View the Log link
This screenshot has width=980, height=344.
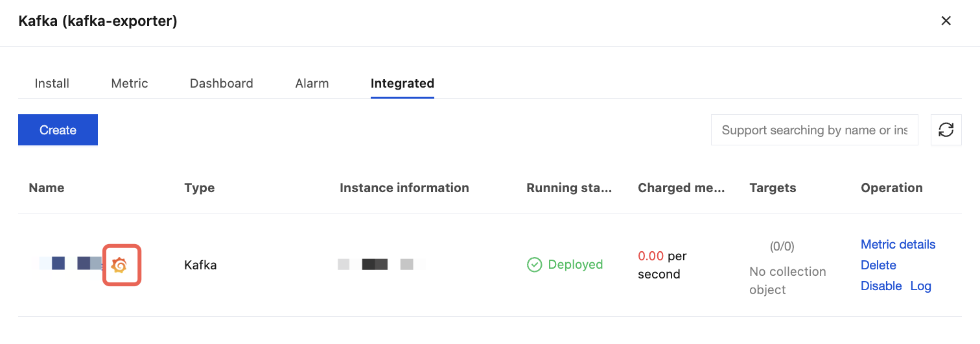920,286
